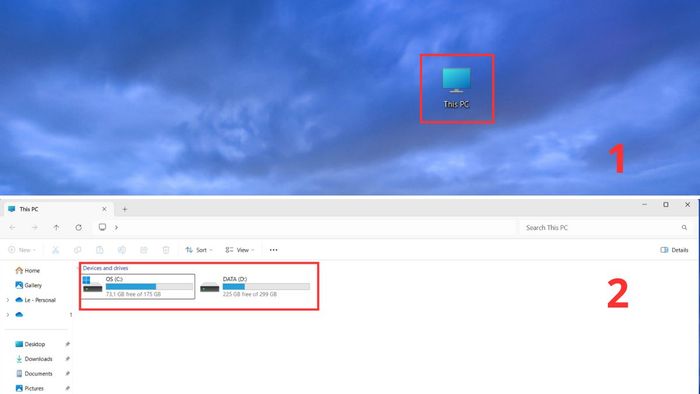Go back in File Explorer

click(x=12, y=228)
